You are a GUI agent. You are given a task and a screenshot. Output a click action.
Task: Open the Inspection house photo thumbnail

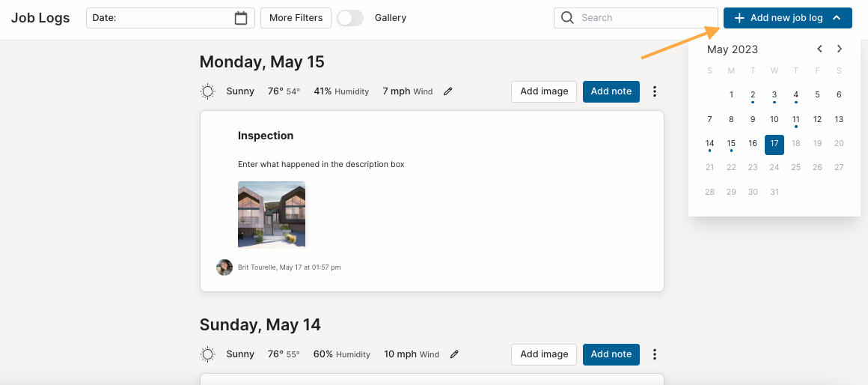[272, 214]
